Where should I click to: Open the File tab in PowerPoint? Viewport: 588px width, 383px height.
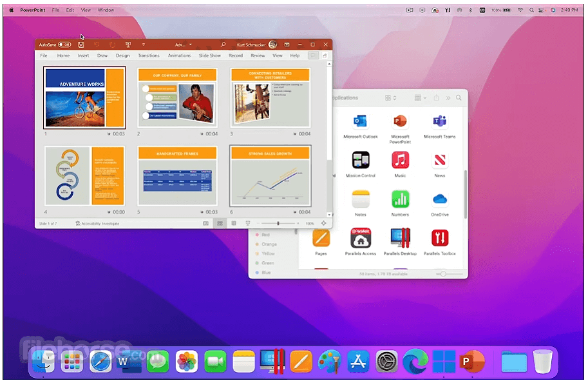(44, 55)
